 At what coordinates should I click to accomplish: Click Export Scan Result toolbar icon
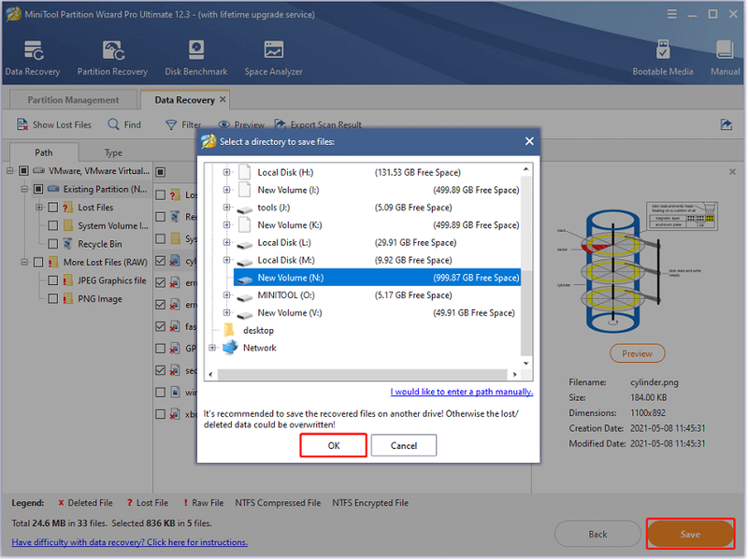[x=280, y=124]
